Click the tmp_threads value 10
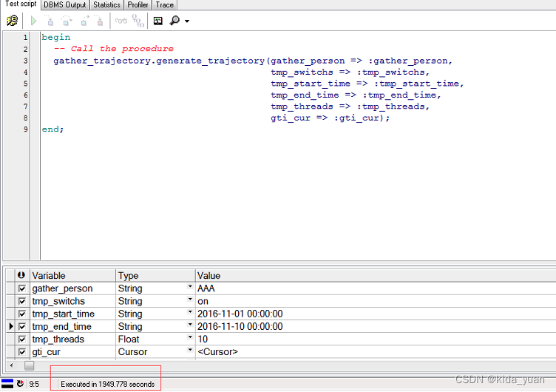This screenshot has height=392, width=556. [x=376, y=339]
